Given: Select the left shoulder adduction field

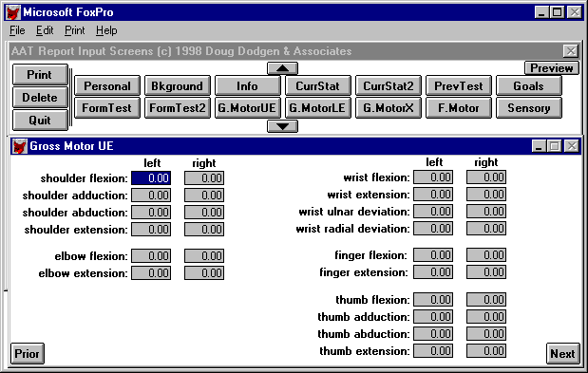Looking at the screenshot, I should pos(151,196).
